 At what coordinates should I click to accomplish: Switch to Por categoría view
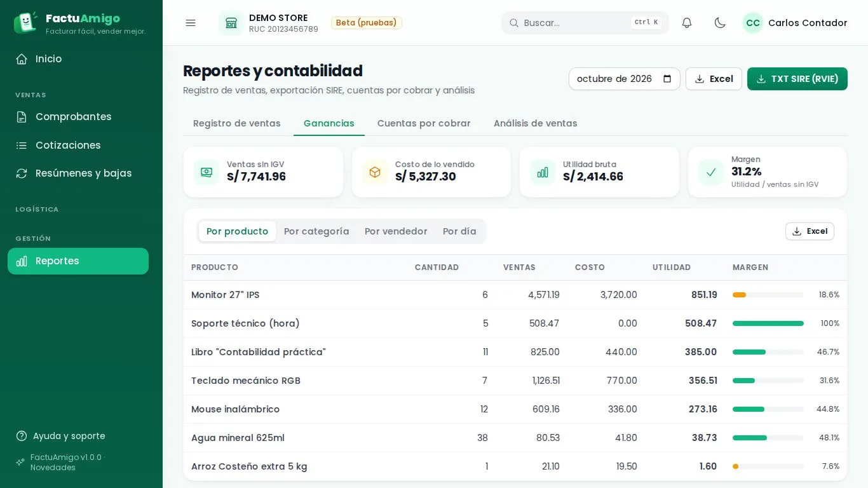(x=316, y=231)
